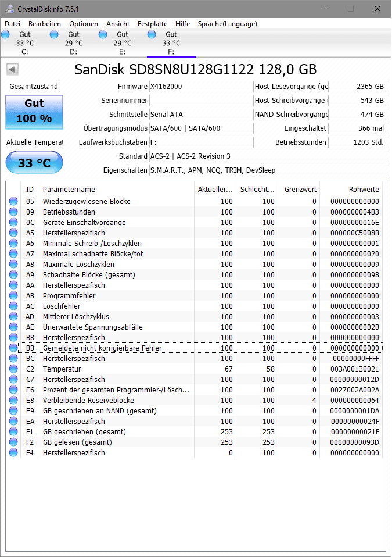Click status icon of Schadhafte Blöcke (gesamt) row
The height and width of the screenshot is (557, 392).
[x=13, y=274]
